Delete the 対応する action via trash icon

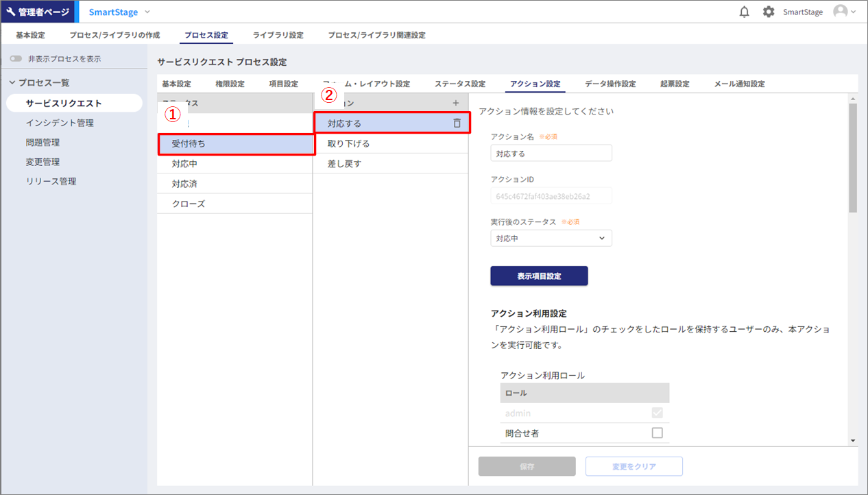tap(457, 123)
